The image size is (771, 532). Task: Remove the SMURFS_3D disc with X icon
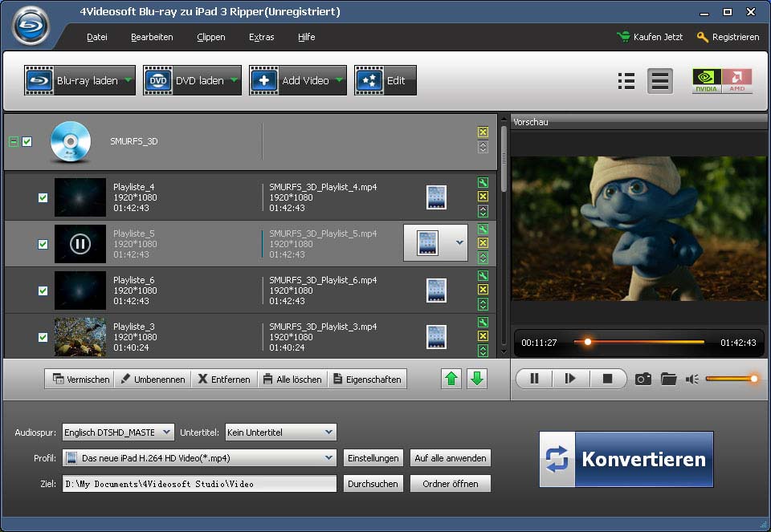483,132
